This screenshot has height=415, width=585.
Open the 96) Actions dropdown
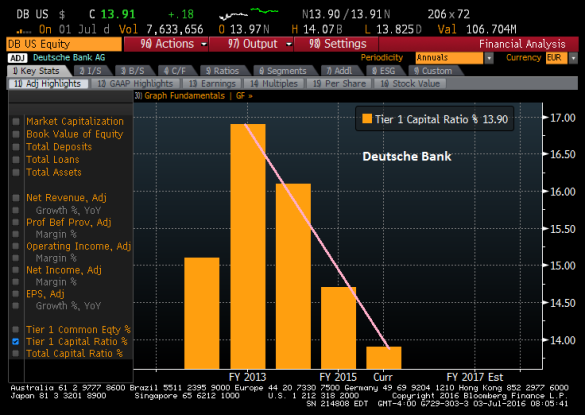(166, 44)
